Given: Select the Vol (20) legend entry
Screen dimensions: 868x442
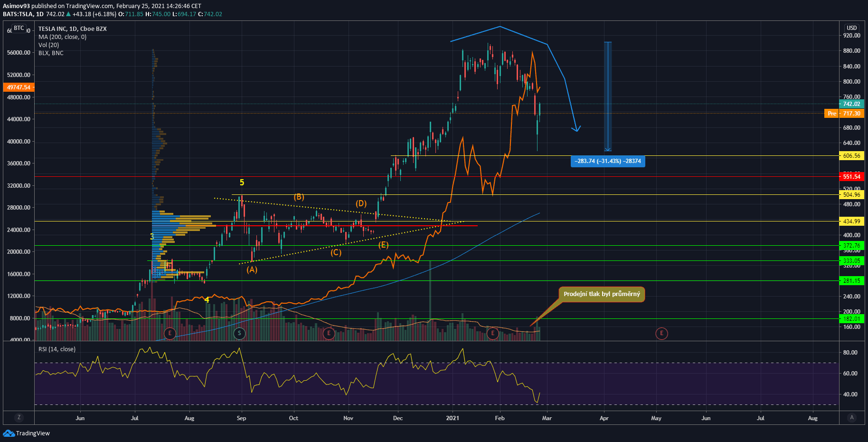Looking at the screenshot, I should click(x=48, y=45).
